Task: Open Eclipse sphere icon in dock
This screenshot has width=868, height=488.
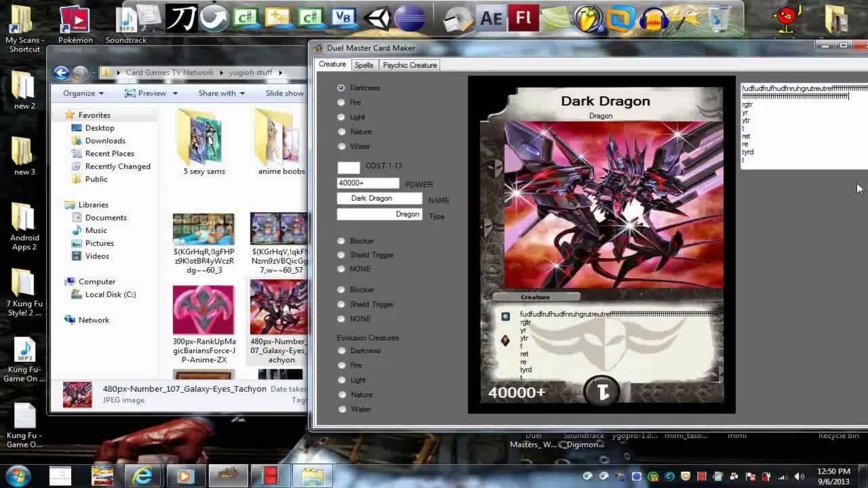Action: [x=409, y=18]
